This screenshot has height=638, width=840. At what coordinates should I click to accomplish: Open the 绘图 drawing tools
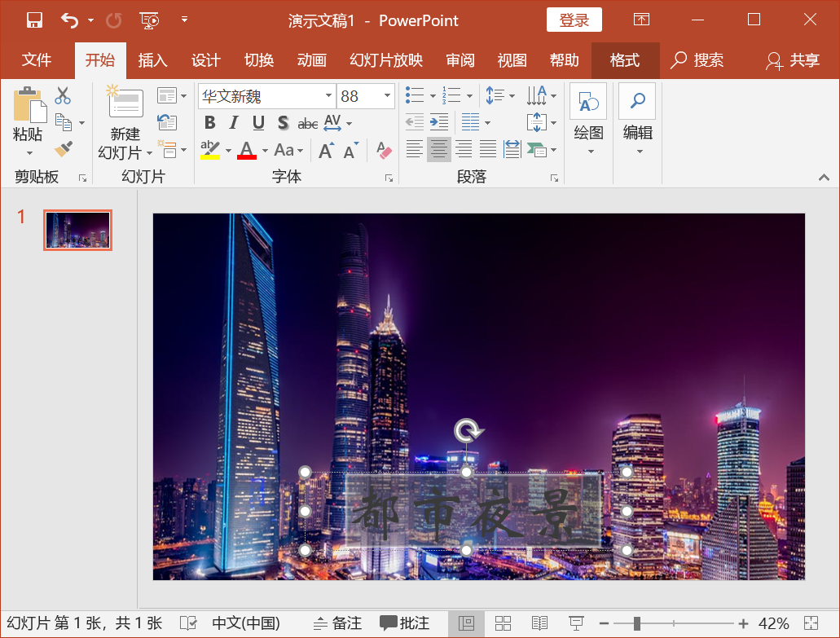tap(588, 119)
